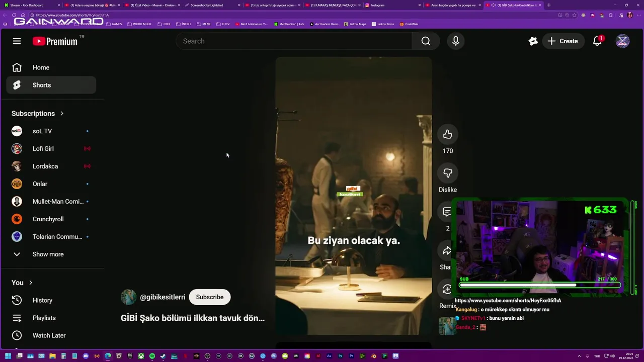Open the Onlar subscription
Viewport: 644px width, 362px height.
(x=51, y=184)
